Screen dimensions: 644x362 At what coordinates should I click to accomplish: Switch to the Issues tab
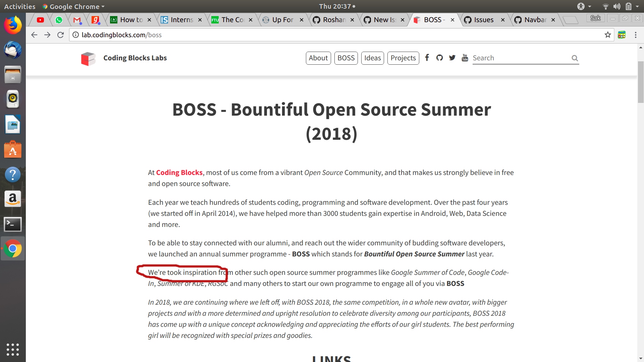(484, 20)
